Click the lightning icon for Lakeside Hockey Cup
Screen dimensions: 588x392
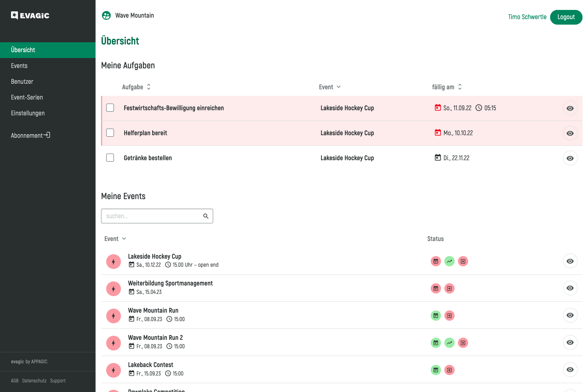[x=114, y=262]
